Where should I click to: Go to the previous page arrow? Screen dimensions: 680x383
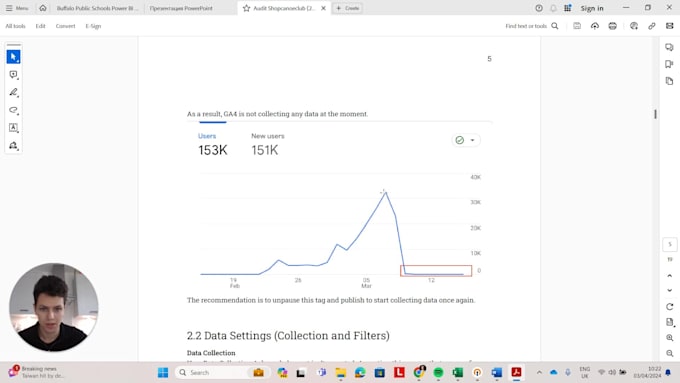(670, 276)
